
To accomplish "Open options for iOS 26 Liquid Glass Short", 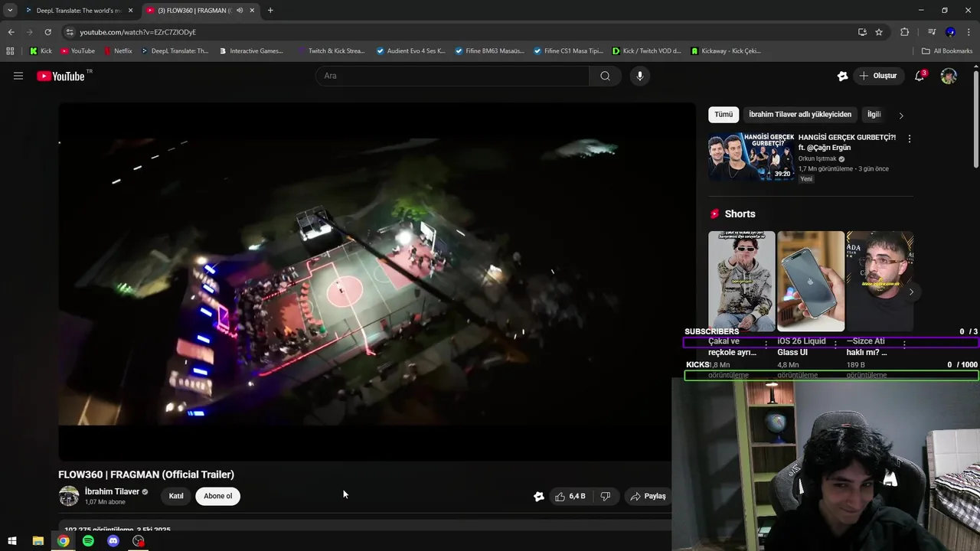I will (835, 344).
